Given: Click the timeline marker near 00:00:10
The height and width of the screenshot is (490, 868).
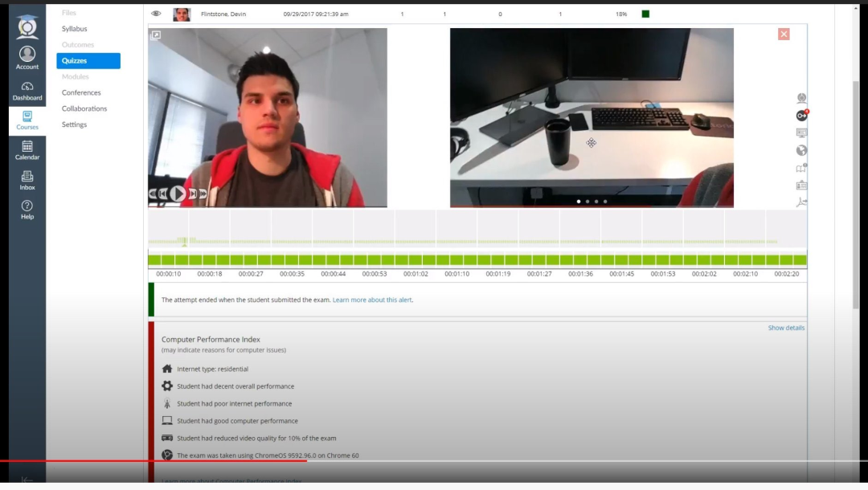Looking at the screenshot, I should 184,241.
